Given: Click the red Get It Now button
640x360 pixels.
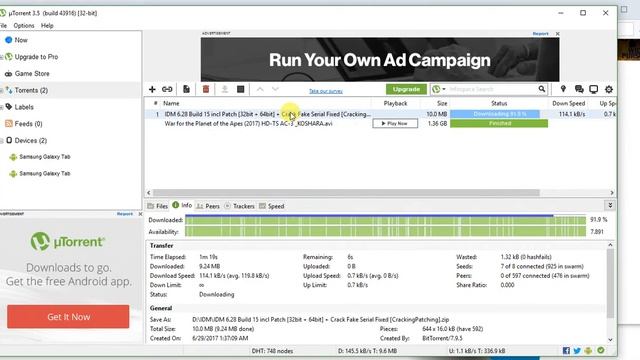Looking at the screenshot, I should (68, 316).
